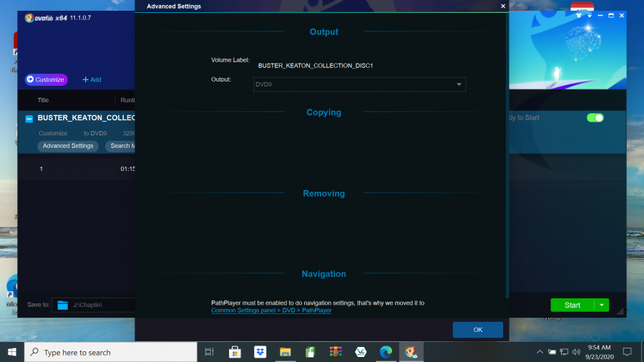Click the battery tray icon
Viewport: 644px width, 362px height.
(552, 352)
